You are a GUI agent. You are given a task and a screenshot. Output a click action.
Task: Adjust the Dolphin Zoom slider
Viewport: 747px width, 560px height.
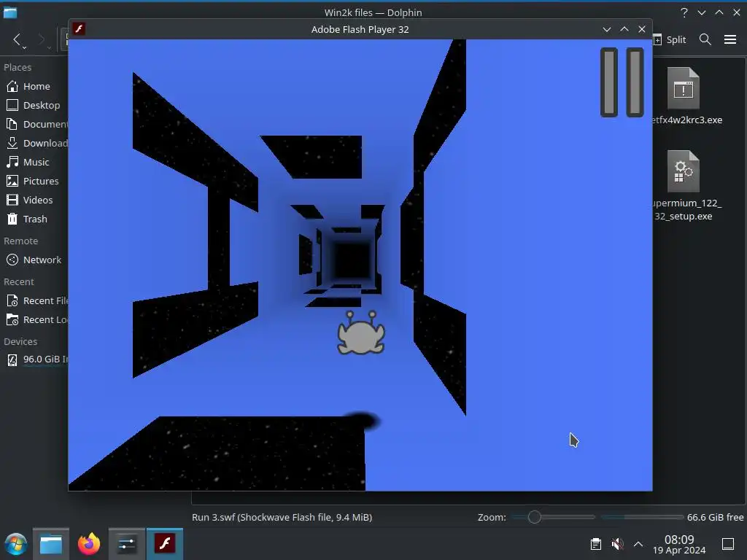click(x=554, y=517)
